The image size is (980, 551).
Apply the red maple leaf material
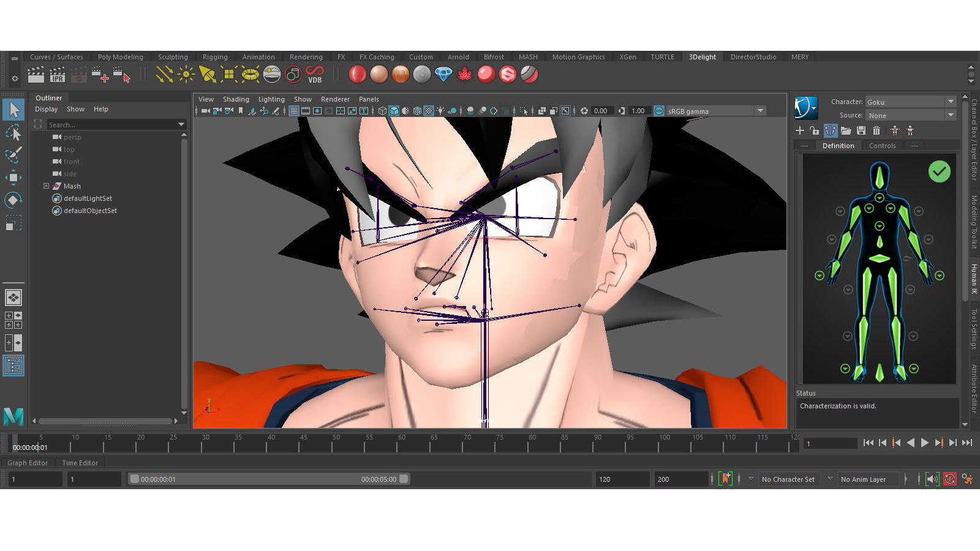465,75
